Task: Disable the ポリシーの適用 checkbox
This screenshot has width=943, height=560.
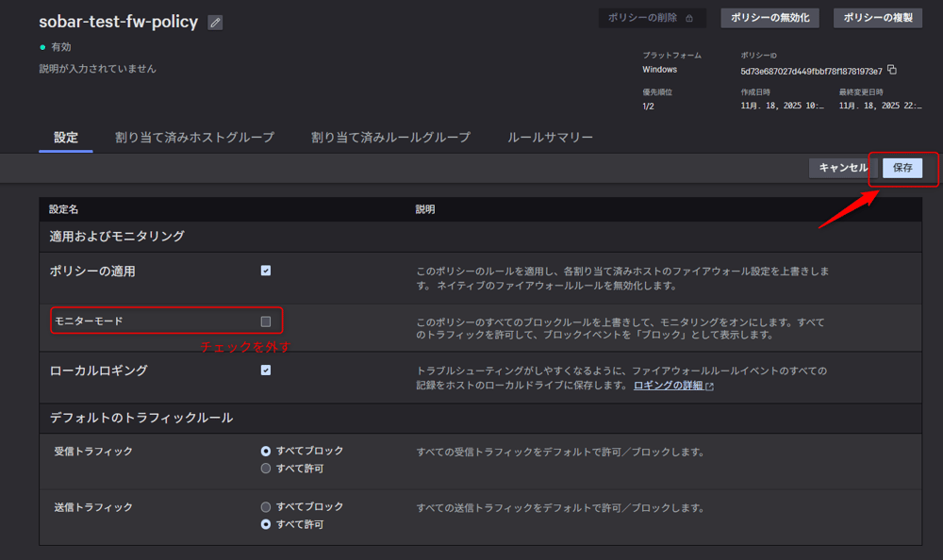Action: click(266, 270)
